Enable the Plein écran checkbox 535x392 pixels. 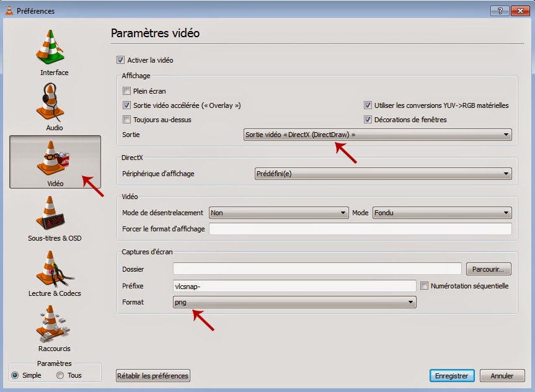tap(126, 91)
